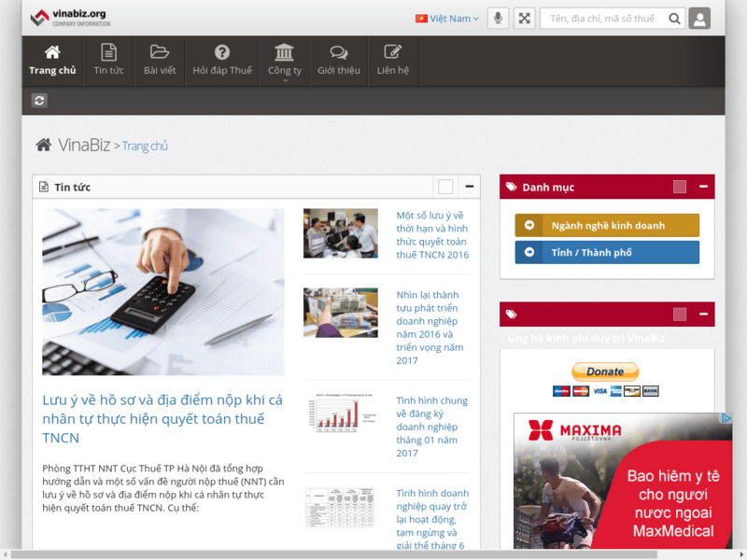The height and width of the screenshot is (560, 747).
Task: Click the home icon beside VinaBiz breadcrumb
Action: (x=44, y=145)
